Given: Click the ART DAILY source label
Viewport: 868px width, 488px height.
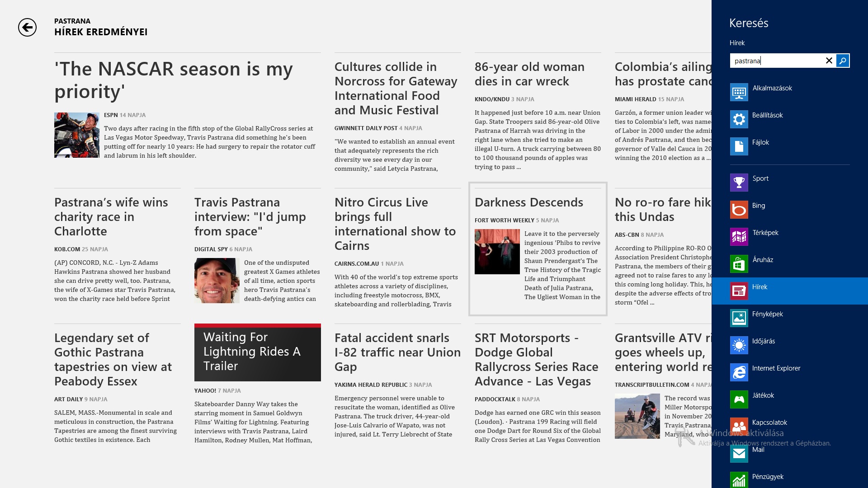Looking at the screenshot, I should pyautogui.click(x=69, y=399).
